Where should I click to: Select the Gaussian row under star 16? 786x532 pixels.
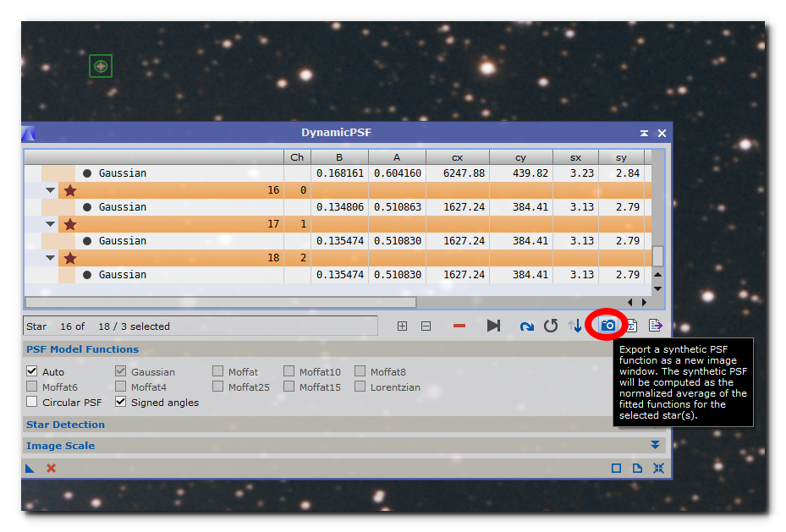point(338,207)
